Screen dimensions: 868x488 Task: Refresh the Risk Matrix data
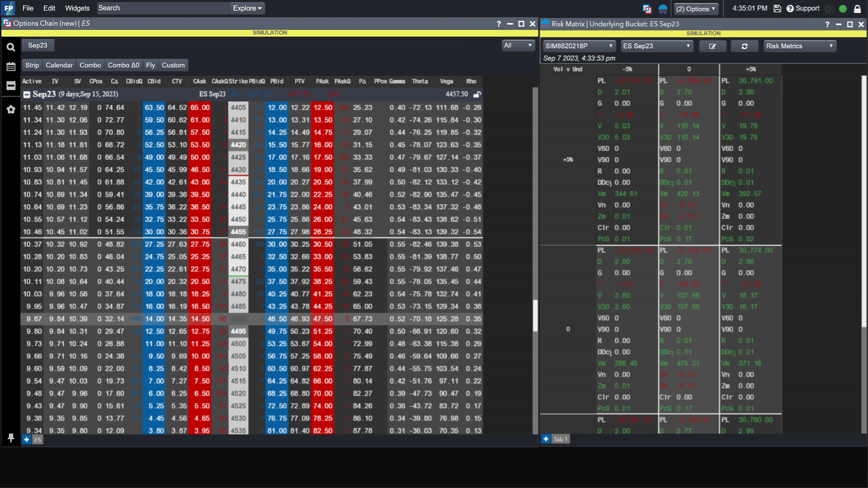tap(744, 46)
